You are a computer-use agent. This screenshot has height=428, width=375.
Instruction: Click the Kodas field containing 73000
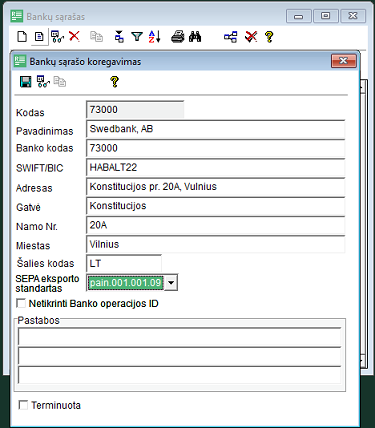(135, 109)
